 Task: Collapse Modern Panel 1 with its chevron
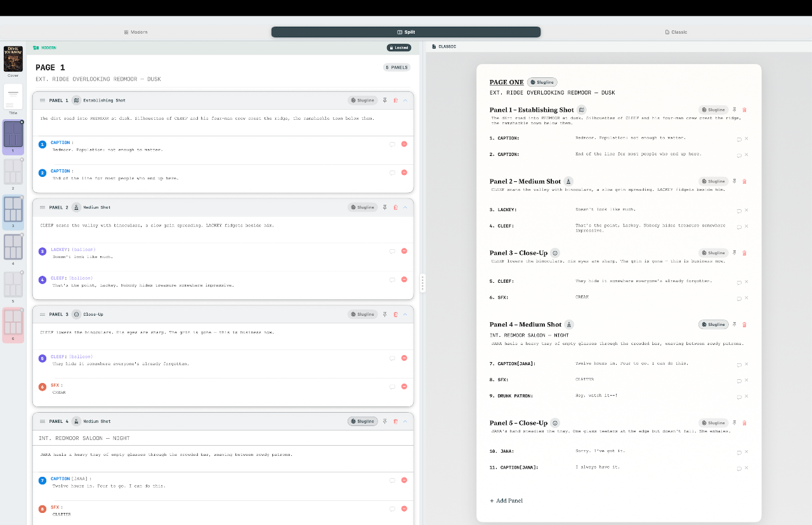pos(405,100)
